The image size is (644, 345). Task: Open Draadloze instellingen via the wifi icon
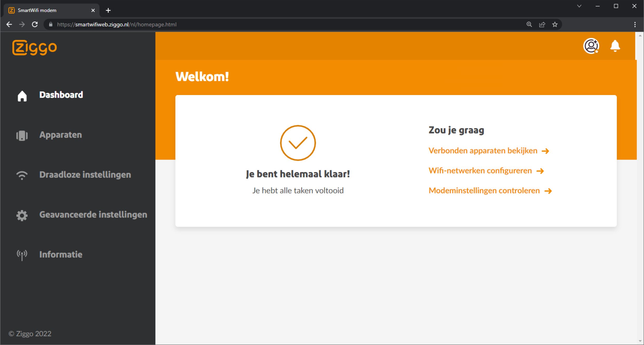(x=22, y=175)
